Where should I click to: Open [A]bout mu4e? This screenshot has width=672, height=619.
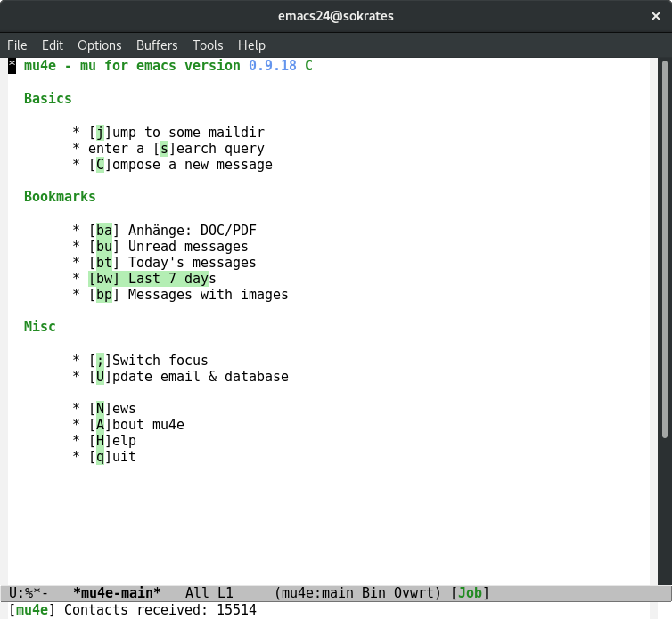[136, 425]
